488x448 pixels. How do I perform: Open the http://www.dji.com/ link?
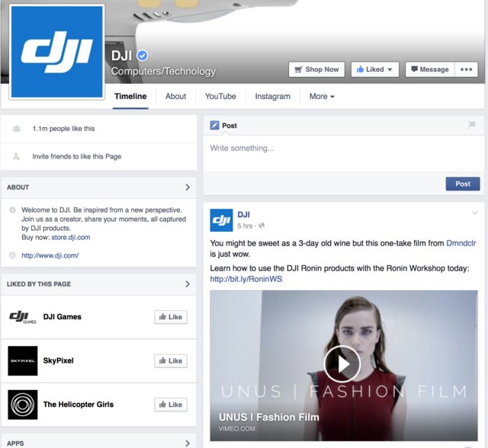[x=50, y=255]
